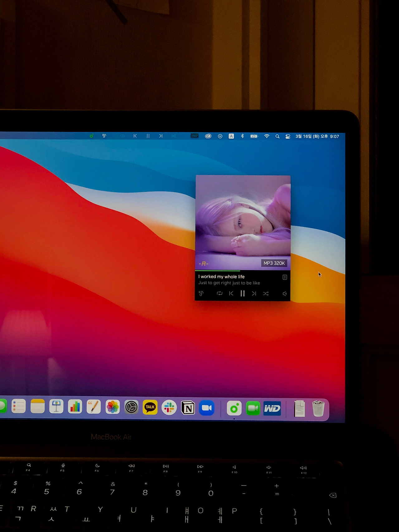This screenshot has height=532, width=399.
Task: Open the playlist icon in the menu bar
Action: pyautogui.click(x=104, y=136)
